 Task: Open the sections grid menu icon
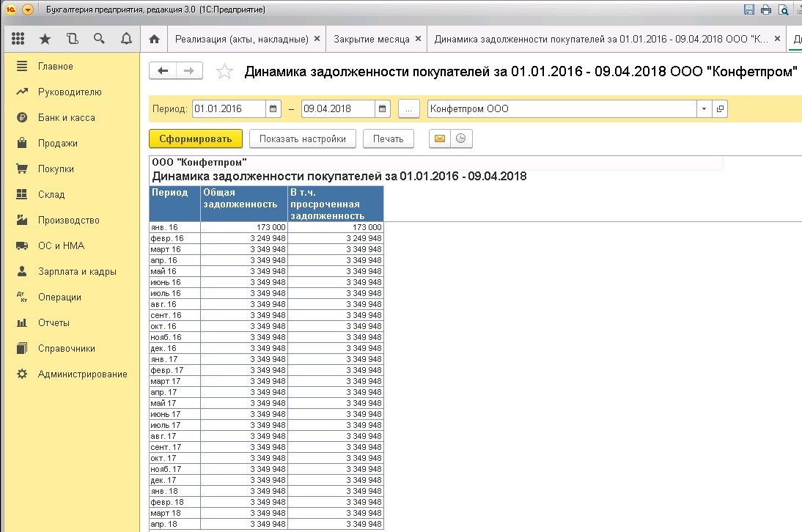(x=18, y=39)
